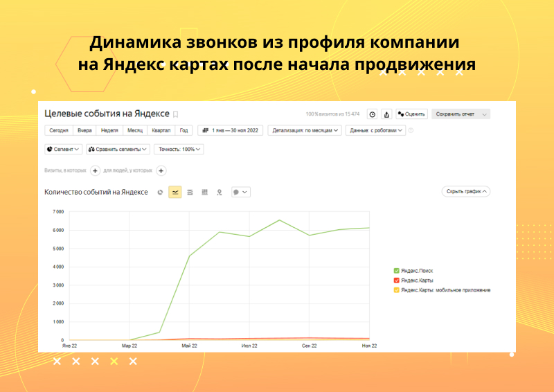The height and width of the screenshot is (392, 554).
Task: Click the Целевые события на Яндексе heading
Action: [107, 114]
